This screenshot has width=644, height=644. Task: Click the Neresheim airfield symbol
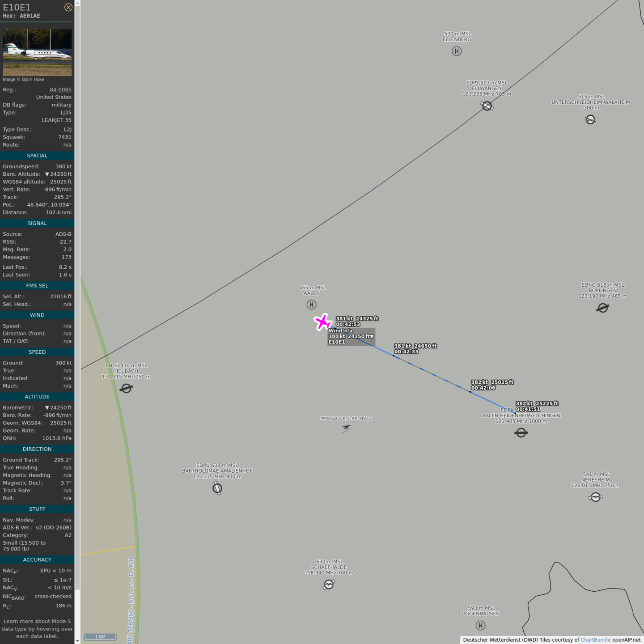(x=595, y=497)
